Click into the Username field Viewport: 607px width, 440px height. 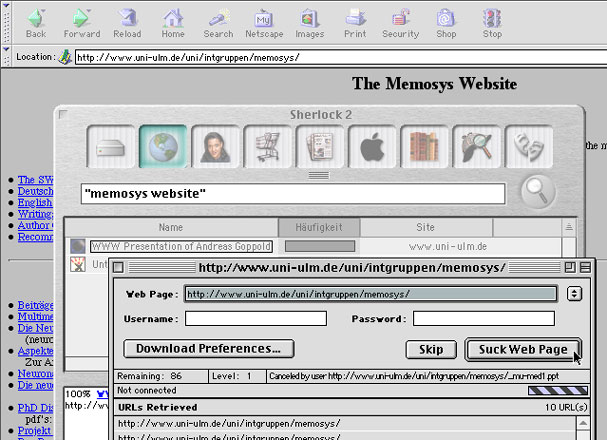tap(255, 319)
